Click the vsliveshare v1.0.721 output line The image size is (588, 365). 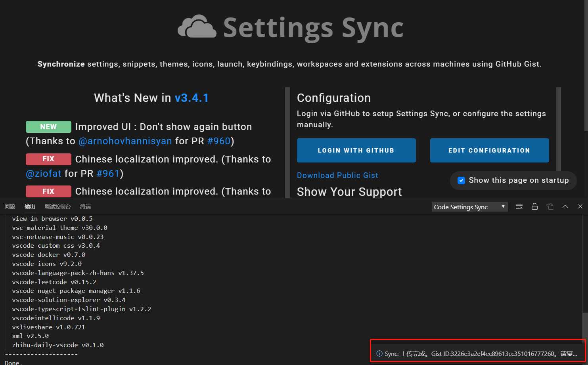[x=48, y=327]
